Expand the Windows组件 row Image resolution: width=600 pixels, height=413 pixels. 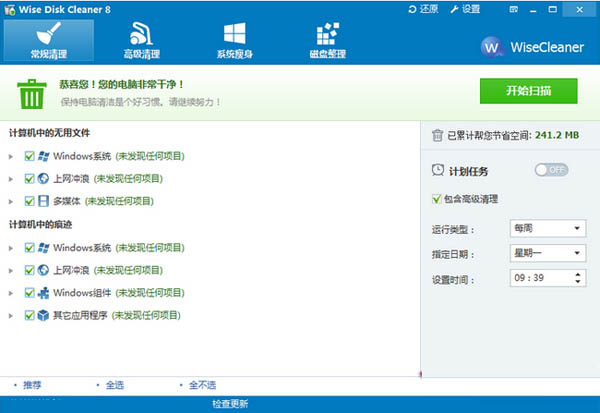(x=11, y=293)
